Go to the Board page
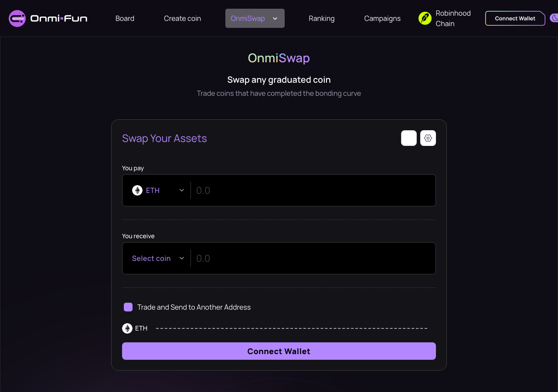Viewport: 558px width, 392px height. pos(125,18)
